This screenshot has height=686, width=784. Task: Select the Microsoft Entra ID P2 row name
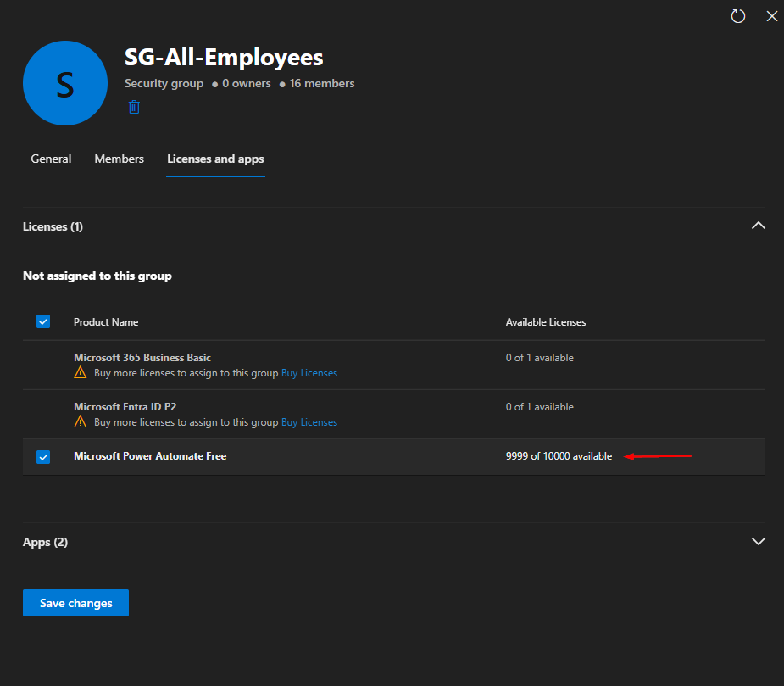[125, 407]
